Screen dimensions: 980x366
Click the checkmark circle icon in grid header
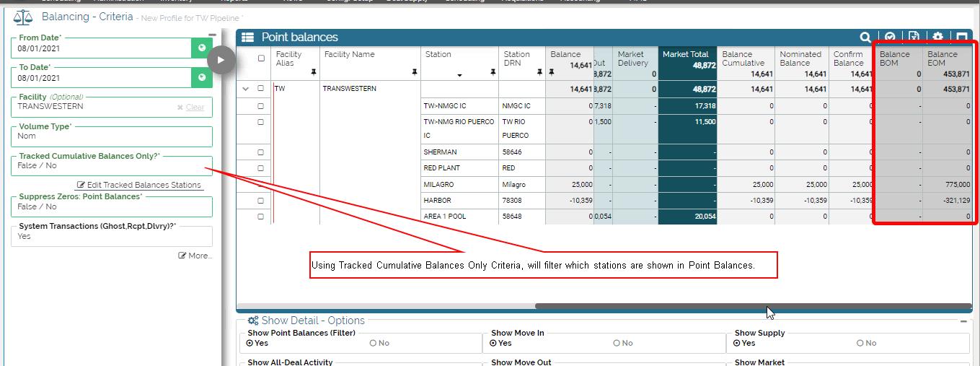[x=890, y=37]
